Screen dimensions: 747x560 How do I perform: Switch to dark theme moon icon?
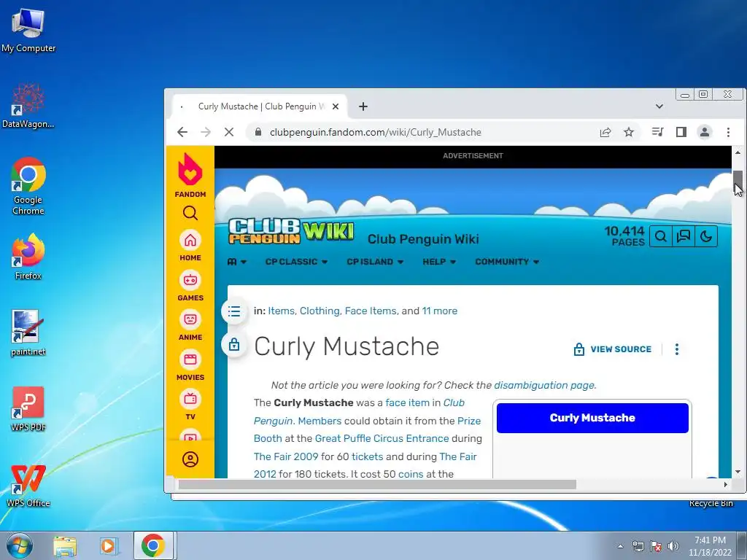(706, 236)
